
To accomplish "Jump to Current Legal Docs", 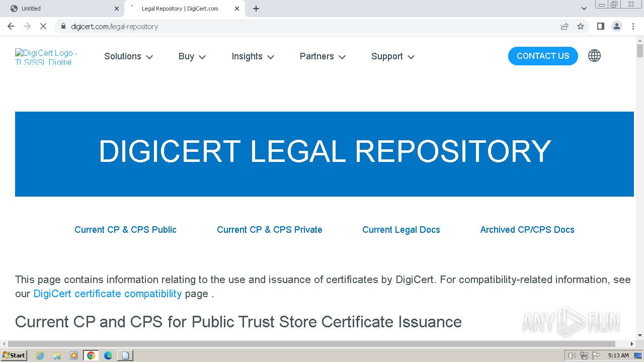I will click(401, 230).
